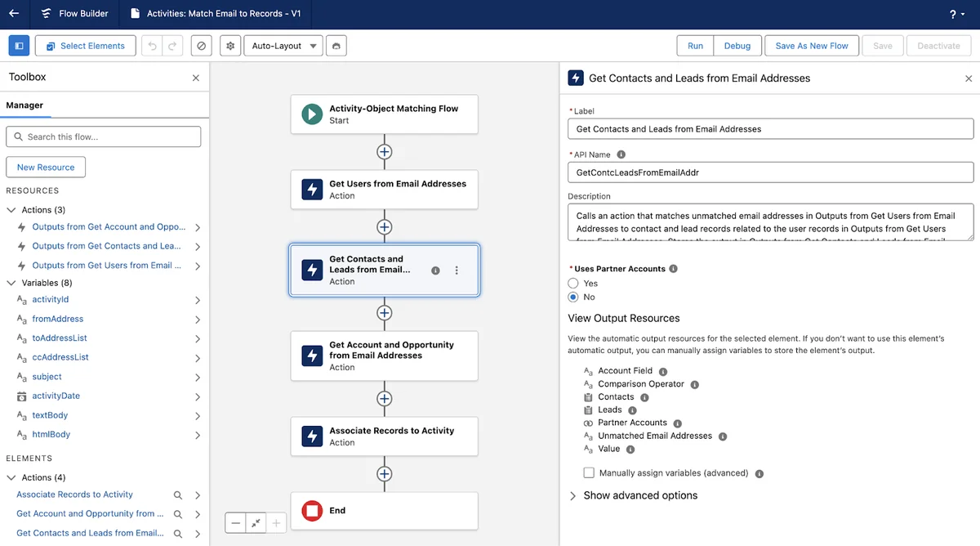Click info icon next to Account Field
This screenshot has width=980, height=546.
[663, 371]
